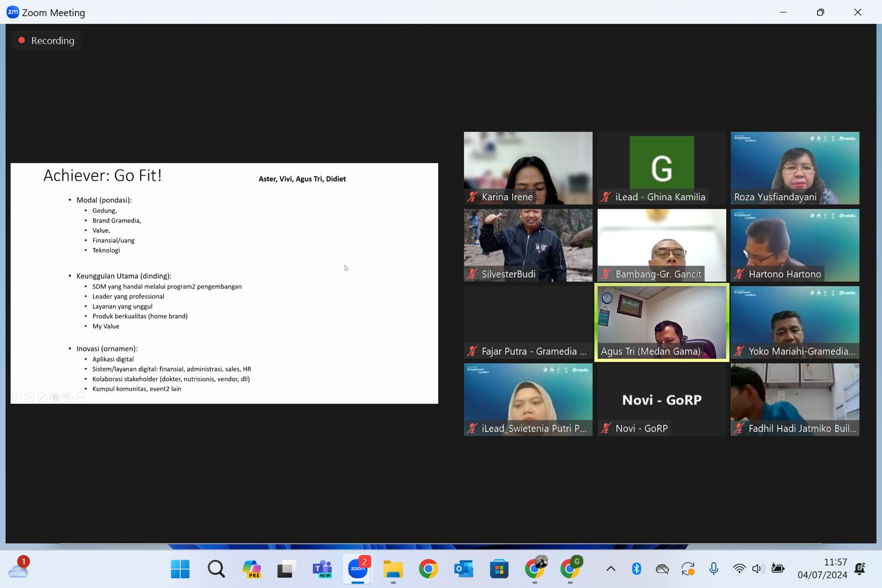Click Fadhil Hadi Jatmiko's muted microphone icon
Screen dimensions: 882x588
(x=739, y=428)
